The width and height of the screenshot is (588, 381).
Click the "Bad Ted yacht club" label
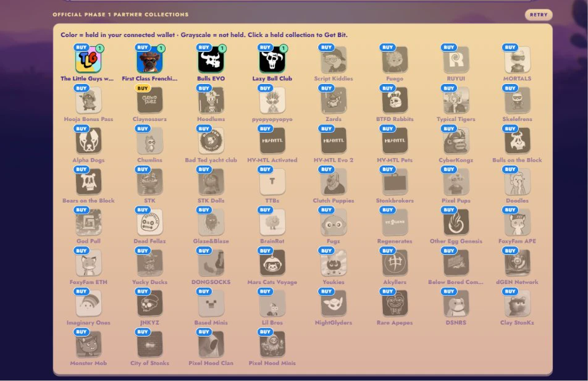pyautogui.click(x=211, y=160)
